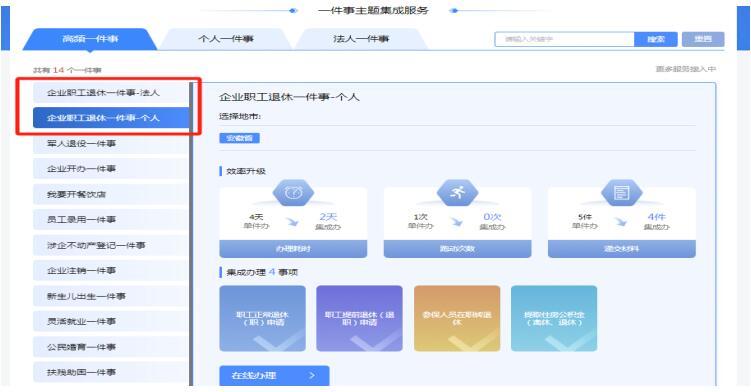Viewport: 751px width, 392px height.
Task: Click the 0次 集成办 value
Action: tap(492, 221)
